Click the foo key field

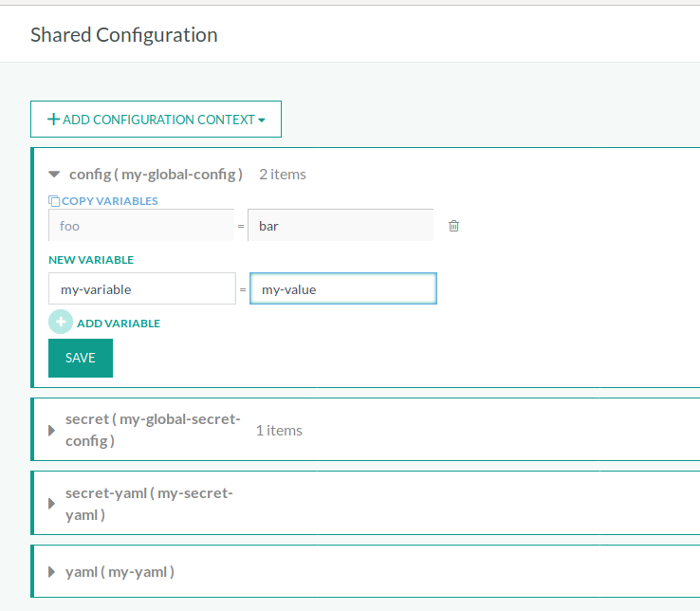click(140, 226)
